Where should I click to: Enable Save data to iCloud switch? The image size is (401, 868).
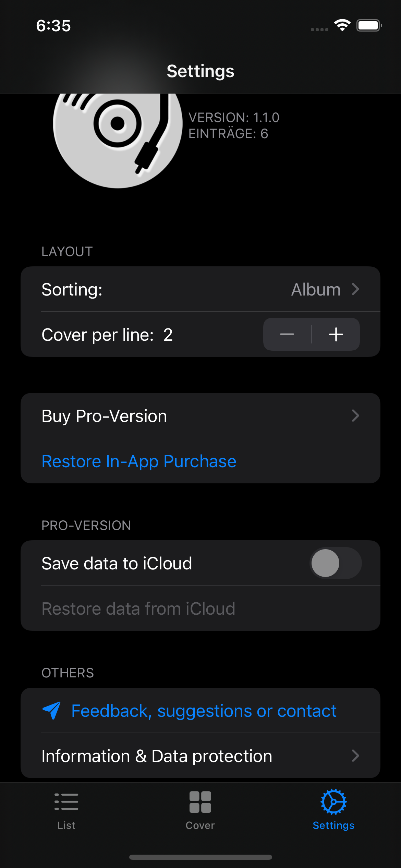point(335,563)
